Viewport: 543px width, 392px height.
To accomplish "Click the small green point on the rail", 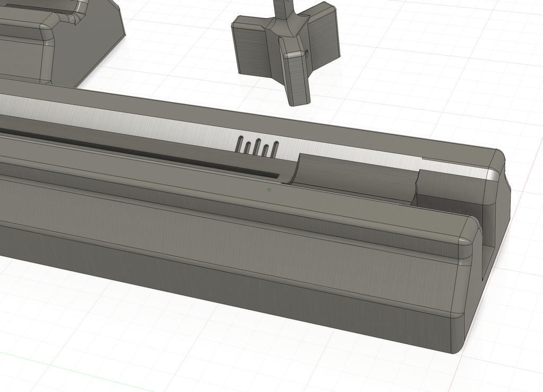I will tap(269, 190).
